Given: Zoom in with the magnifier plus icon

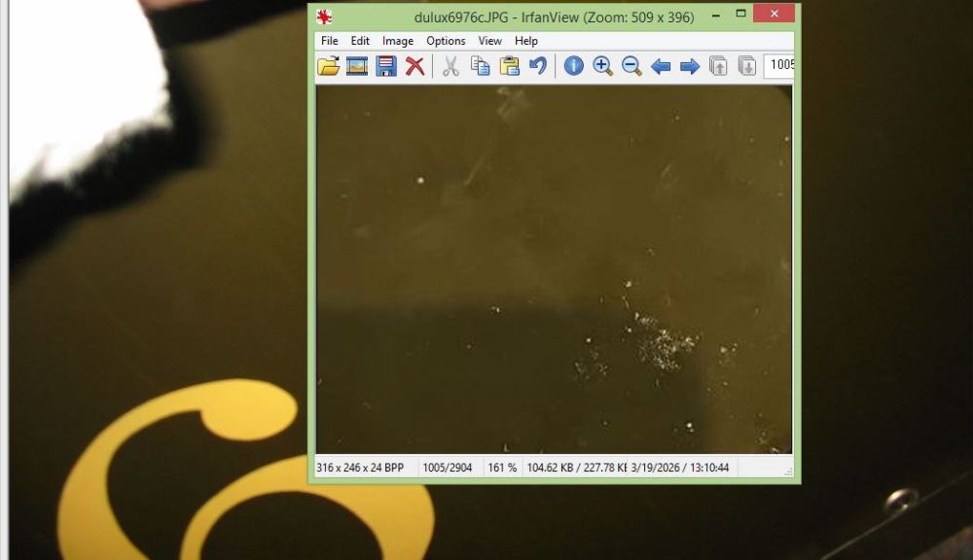Looking at the screenshot, I should click(602, 66).
